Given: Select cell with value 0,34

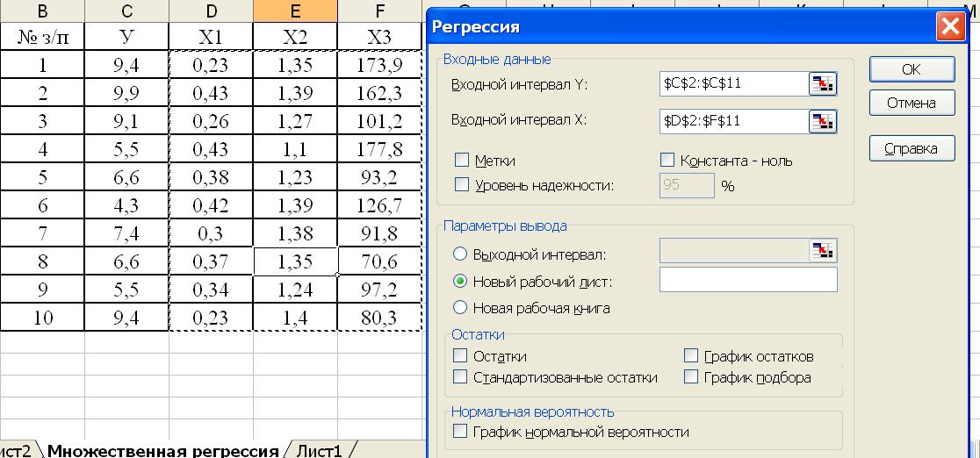Looking at the screenshot, I should (211, 290).
